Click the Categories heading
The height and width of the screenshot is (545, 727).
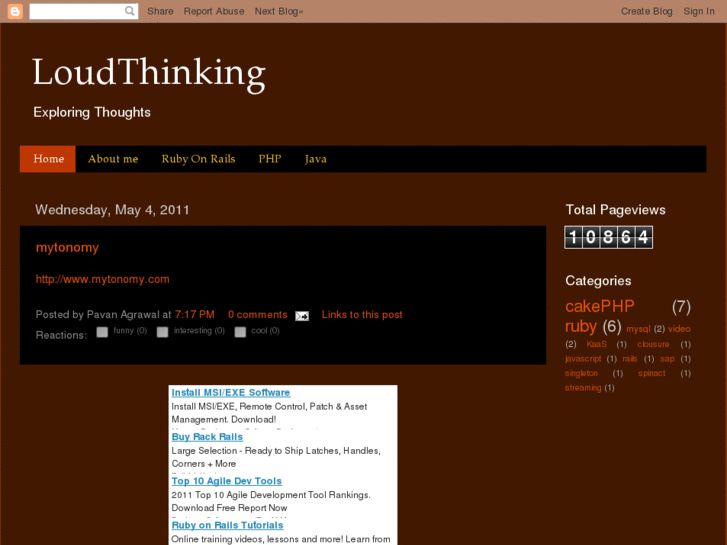(x=598, y=281)
